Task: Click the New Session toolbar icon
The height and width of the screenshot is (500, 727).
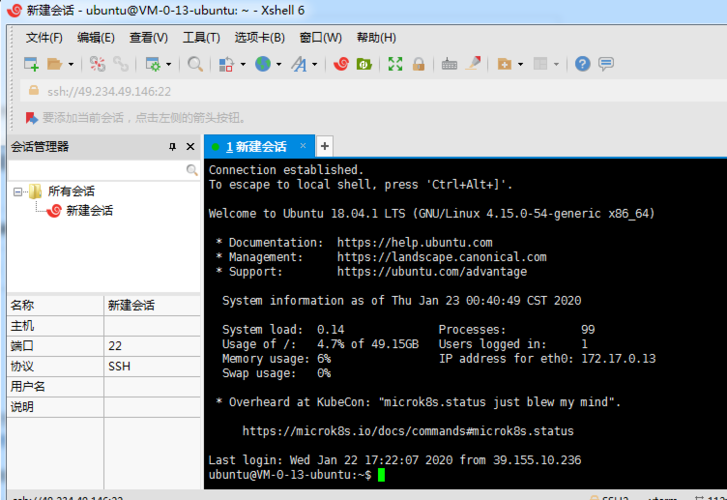Action: (31, 64)
